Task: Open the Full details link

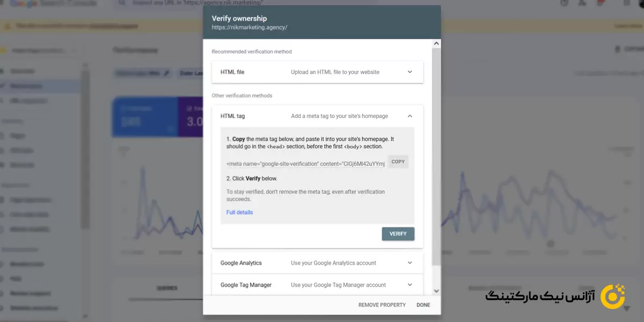Action: 239,213
